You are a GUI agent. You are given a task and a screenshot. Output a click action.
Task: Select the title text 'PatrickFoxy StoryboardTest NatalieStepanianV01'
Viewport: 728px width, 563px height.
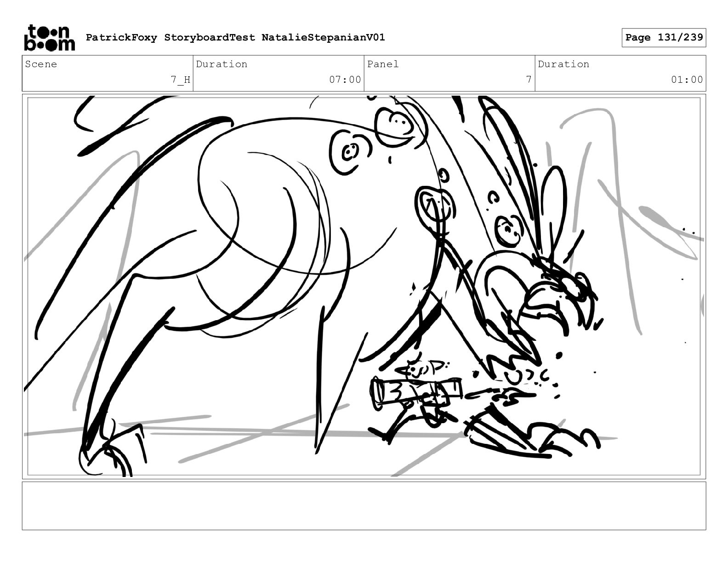click(235, 37)
